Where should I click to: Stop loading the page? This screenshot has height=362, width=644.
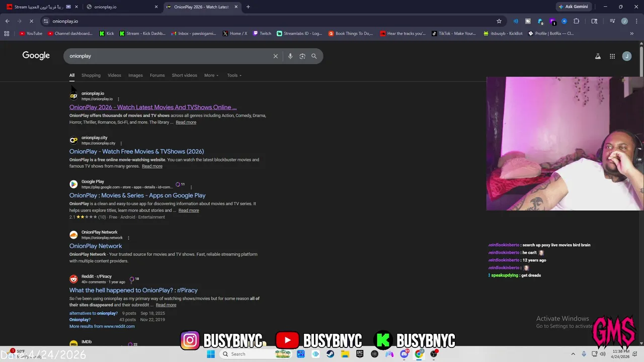(31, 21)
